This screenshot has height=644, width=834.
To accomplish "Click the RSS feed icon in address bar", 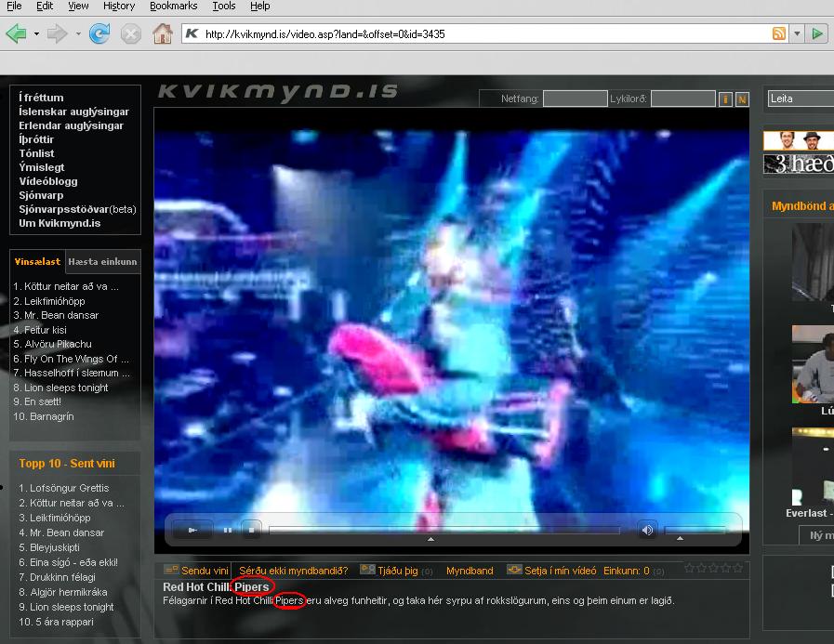I will pos(779,33).
